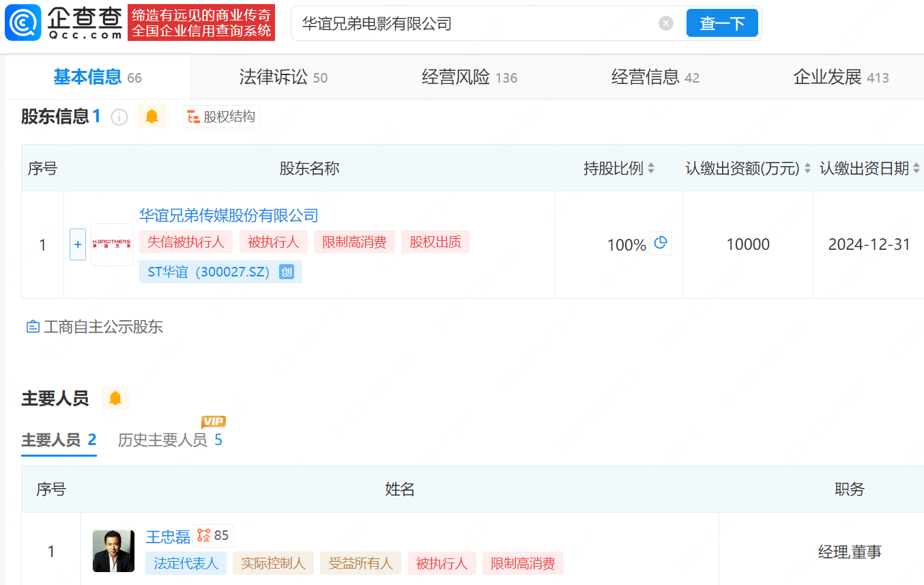Click the 职务 column header
This screenshot has width=924, height=585.
[x=850, y=489]
